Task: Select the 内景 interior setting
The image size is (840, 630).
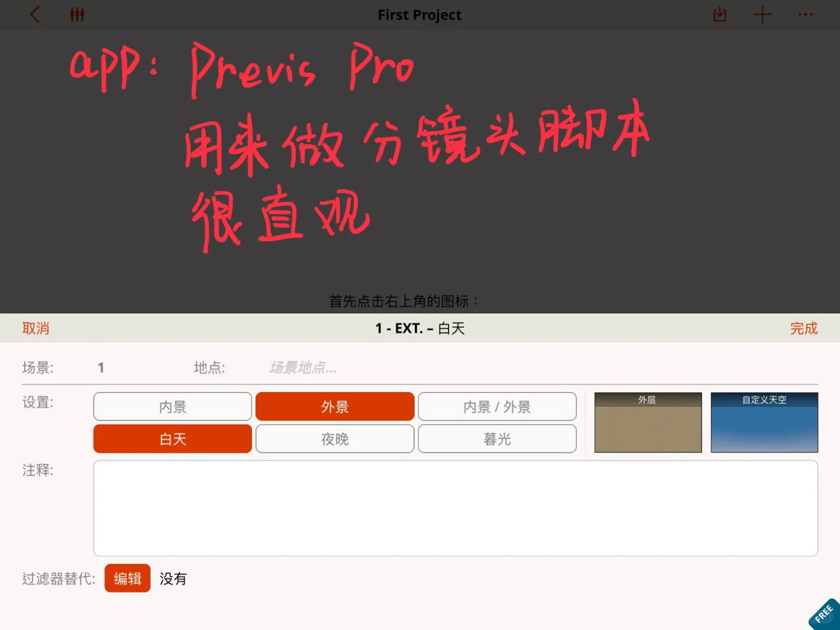Action: tap(171, 407)
